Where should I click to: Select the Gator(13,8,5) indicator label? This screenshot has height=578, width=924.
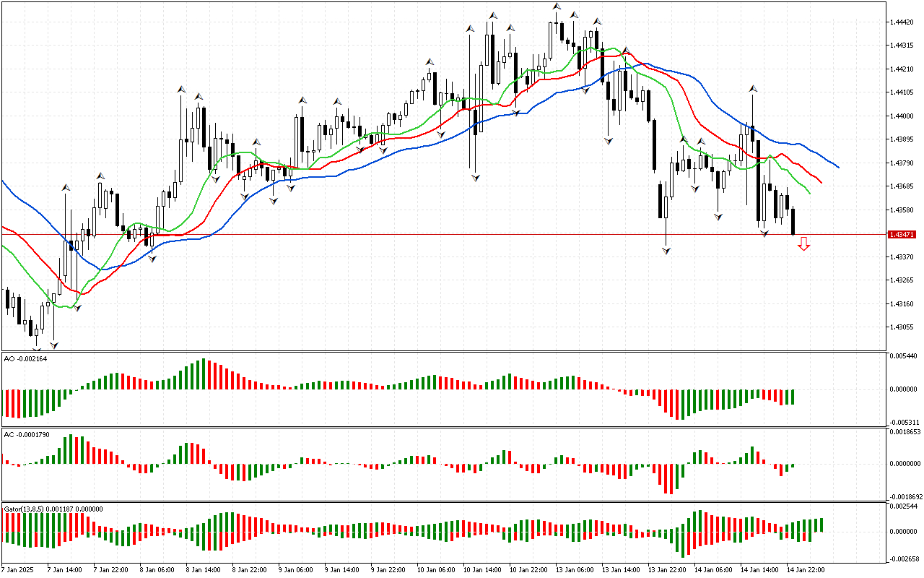click(x=53, y=509)
